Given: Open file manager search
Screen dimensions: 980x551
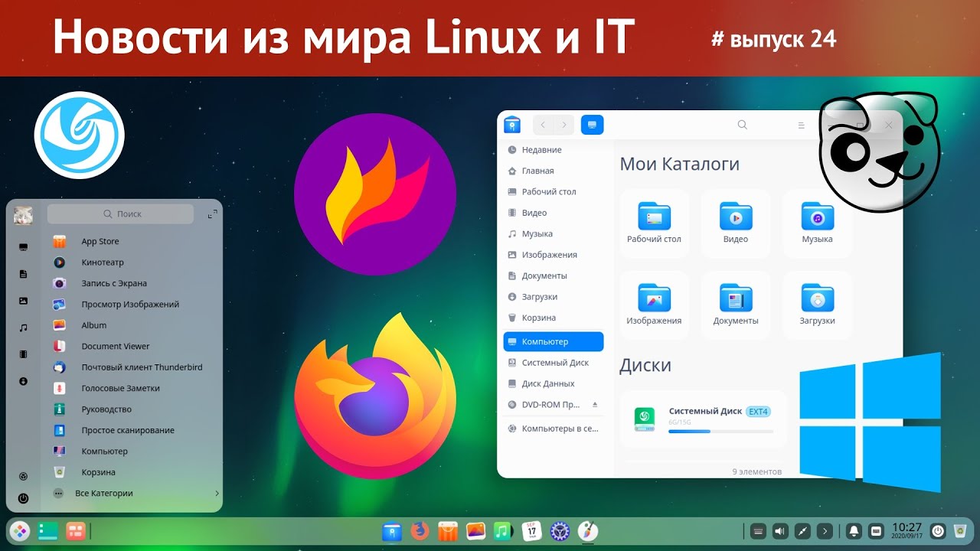Looking at the screenshot, I should [742, 125].
